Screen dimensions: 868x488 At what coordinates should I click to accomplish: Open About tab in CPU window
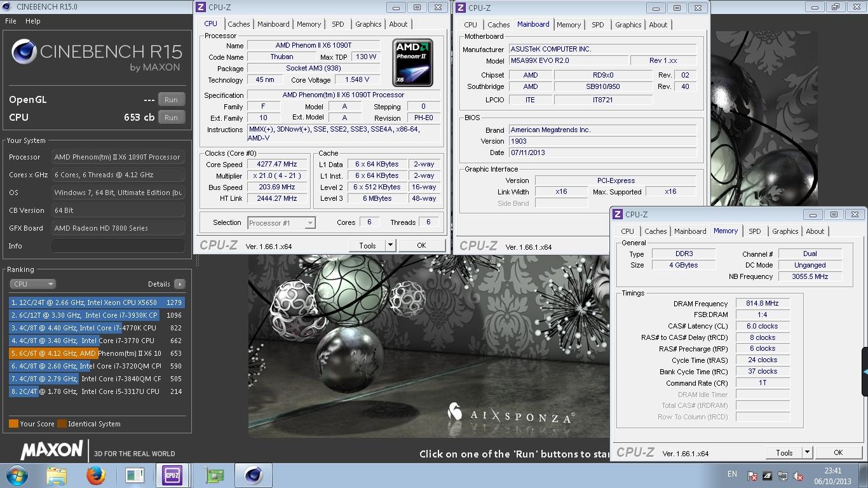398,24
